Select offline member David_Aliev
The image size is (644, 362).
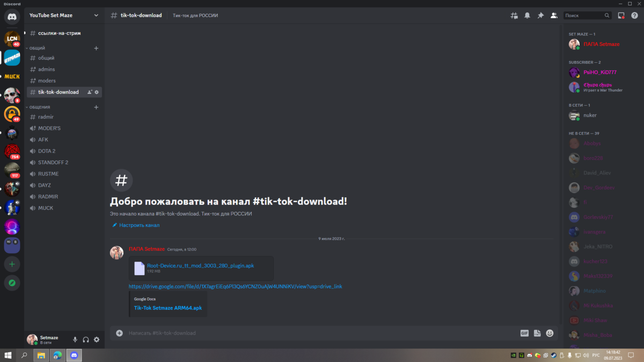[602, 173]
